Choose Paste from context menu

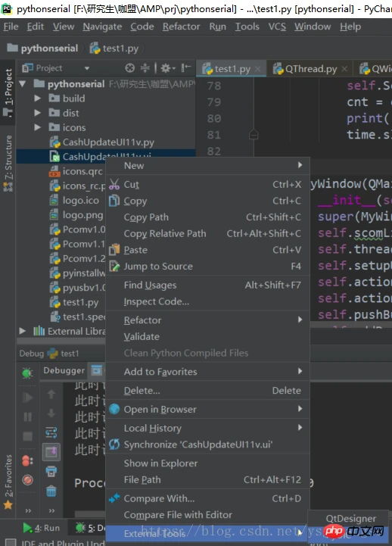click(207, 250)
